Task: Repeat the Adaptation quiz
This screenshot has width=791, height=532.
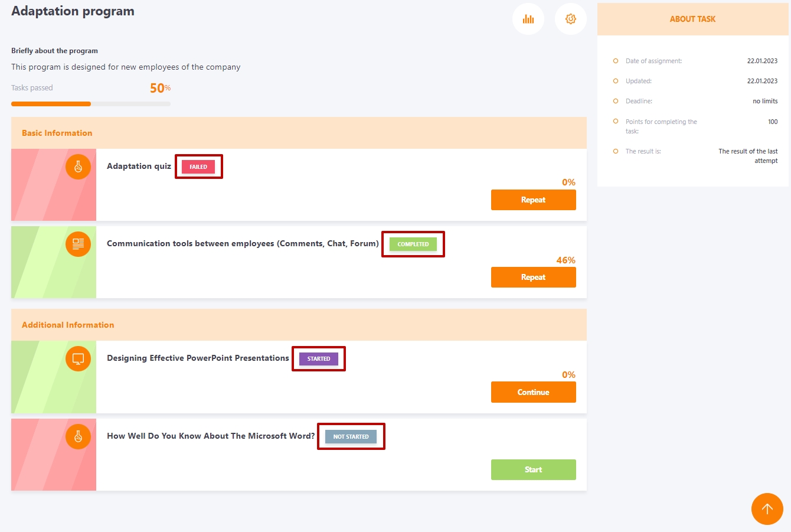Action: [534, 200]
